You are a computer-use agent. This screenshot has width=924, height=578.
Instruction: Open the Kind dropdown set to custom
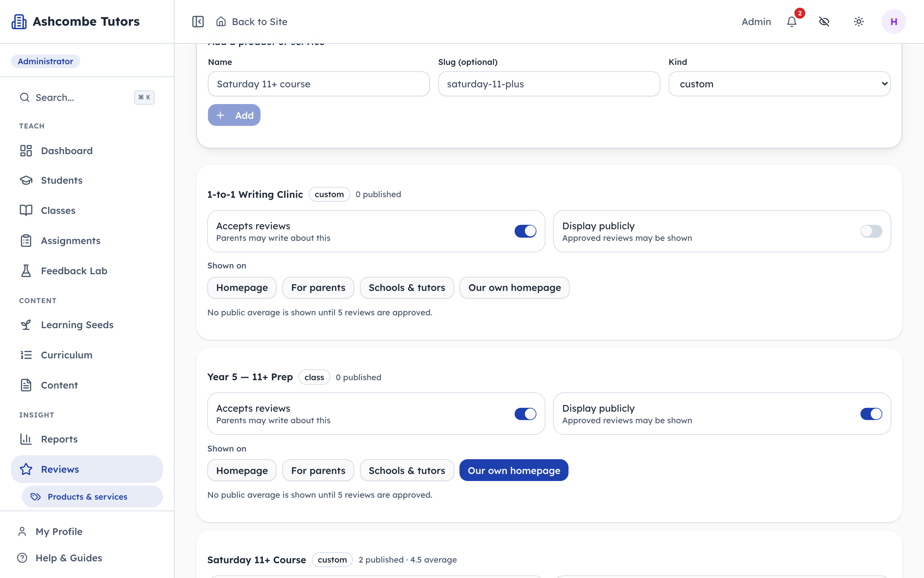click(x=779, y=84)
